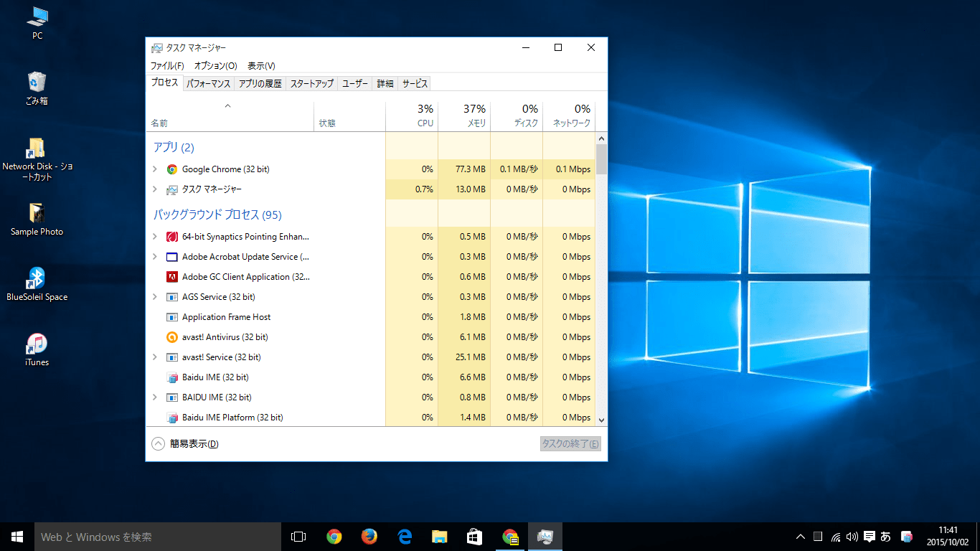Image resolution: width=980 pixels, height=551 pixels.
Task: Click the Application Frame Host icon
Action: pos(172,317)
